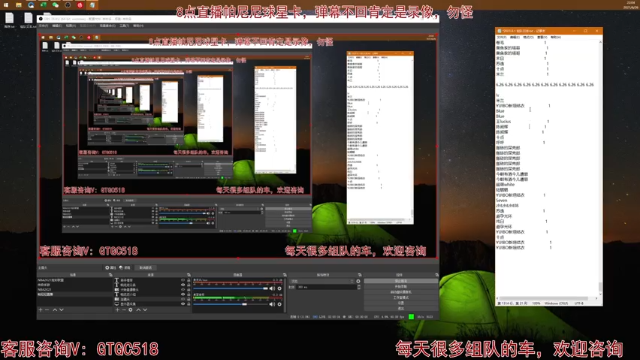Open transition properties gear in Scene Transitions

pos(358,281)
